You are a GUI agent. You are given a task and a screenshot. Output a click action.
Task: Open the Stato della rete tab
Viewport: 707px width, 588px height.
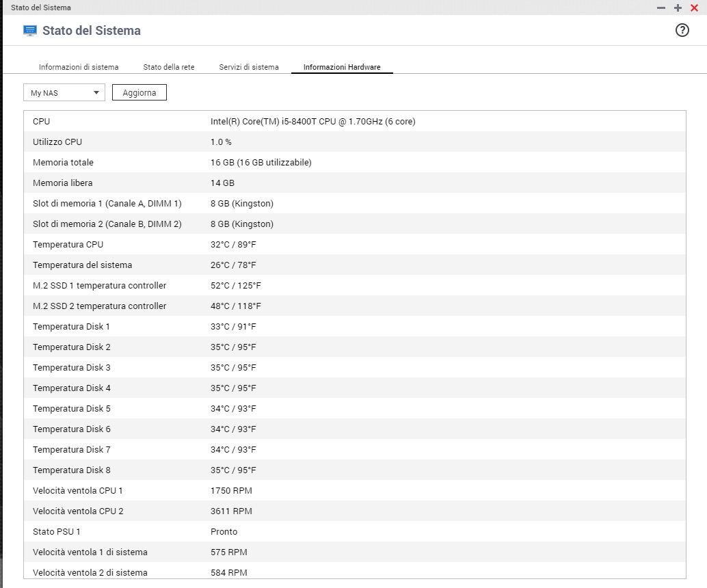[168, 67]
